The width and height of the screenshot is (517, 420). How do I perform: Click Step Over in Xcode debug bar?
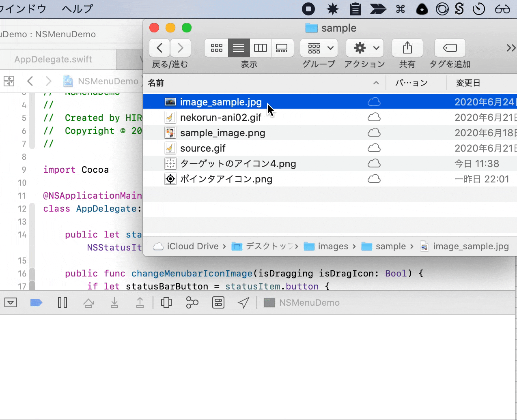point(88,302)
